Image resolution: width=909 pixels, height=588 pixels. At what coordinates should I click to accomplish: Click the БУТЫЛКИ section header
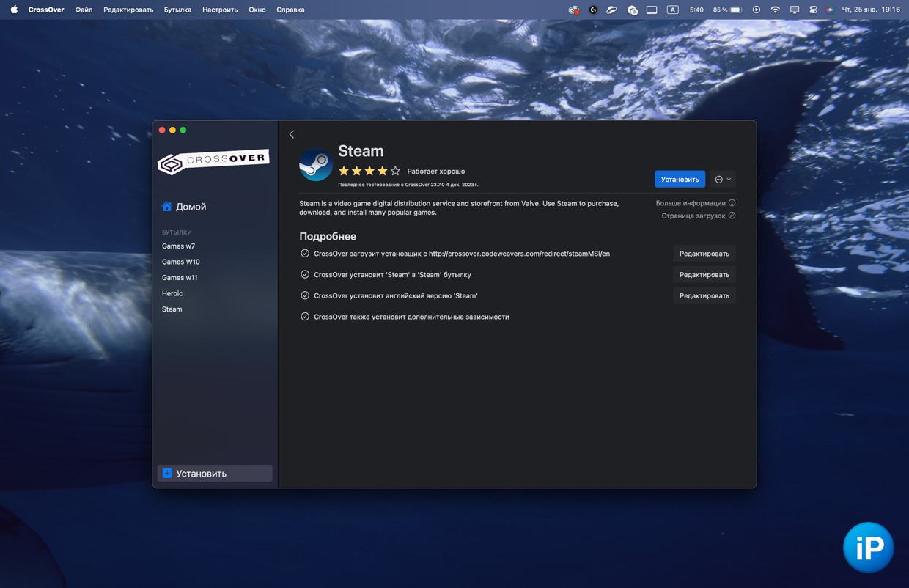point(177,232)
